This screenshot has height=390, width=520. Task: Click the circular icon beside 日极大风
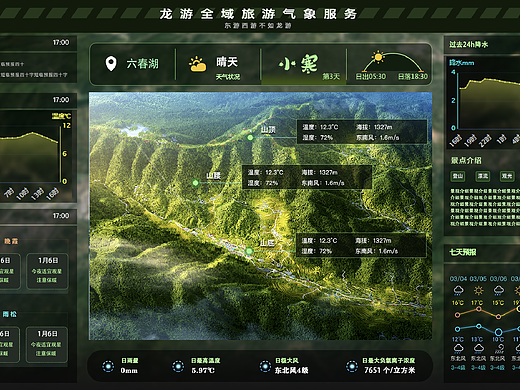tap(265, 366)
